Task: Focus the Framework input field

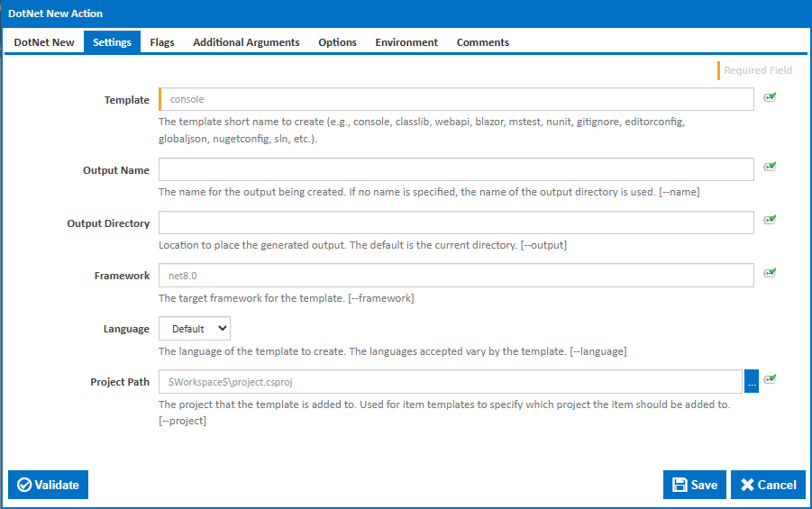Action: tap(456, 276)
